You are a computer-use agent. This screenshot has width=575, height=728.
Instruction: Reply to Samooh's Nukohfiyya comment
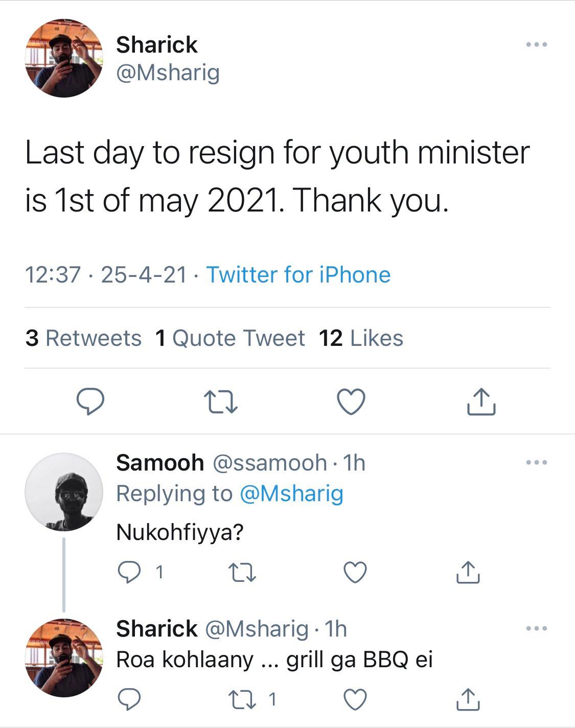129,572
